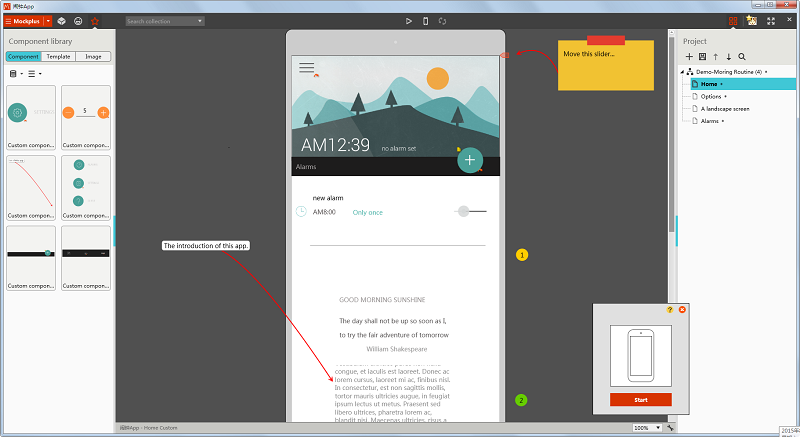Click the new alarm label
Viewport: 800px width, 437px height.
(x=328, y=198)
